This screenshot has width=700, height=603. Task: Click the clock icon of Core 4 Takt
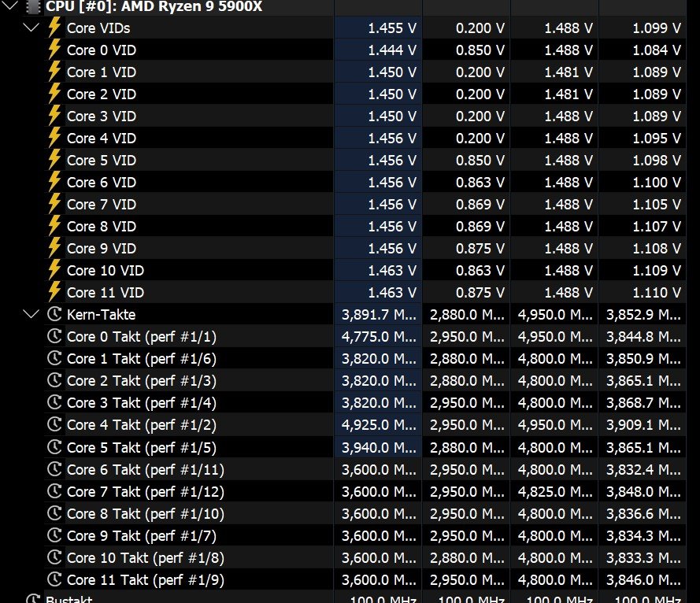click(54, 424)
